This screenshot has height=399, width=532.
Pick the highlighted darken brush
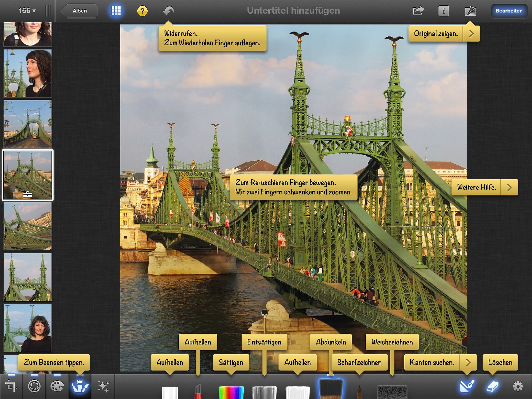331,389
